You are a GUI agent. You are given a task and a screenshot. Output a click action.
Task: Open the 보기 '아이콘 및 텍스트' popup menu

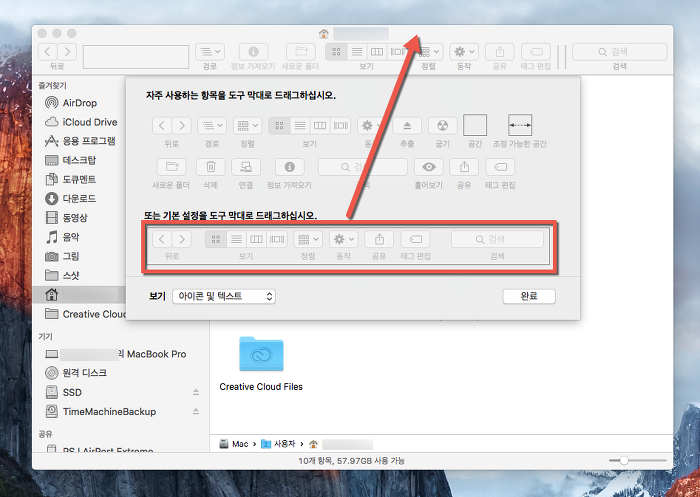224,297
